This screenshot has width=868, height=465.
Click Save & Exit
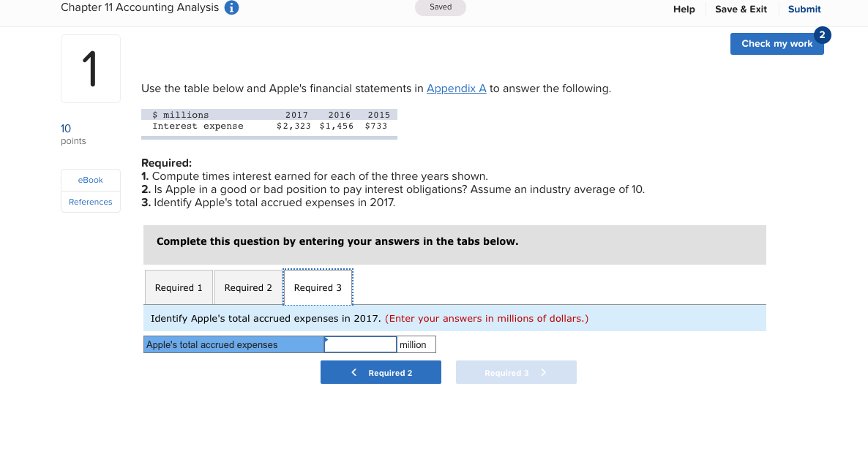tap(741, 10)
